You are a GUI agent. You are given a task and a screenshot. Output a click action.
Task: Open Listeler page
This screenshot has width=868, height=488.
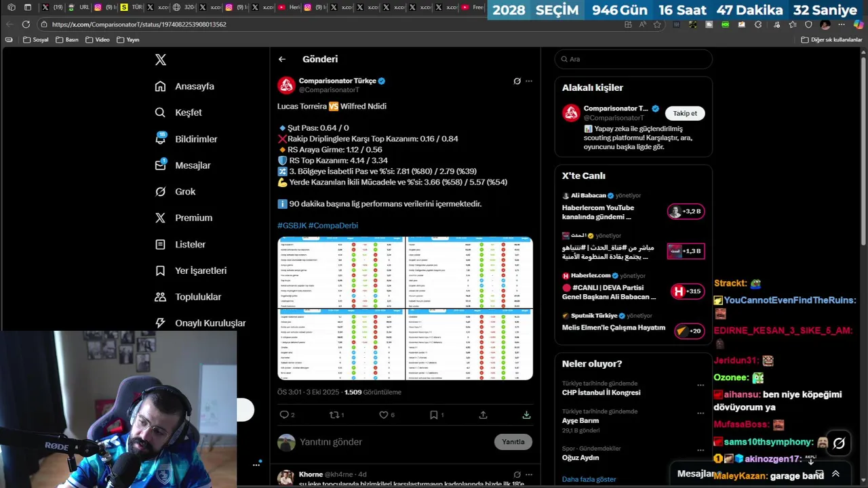(x=180, y=244)
